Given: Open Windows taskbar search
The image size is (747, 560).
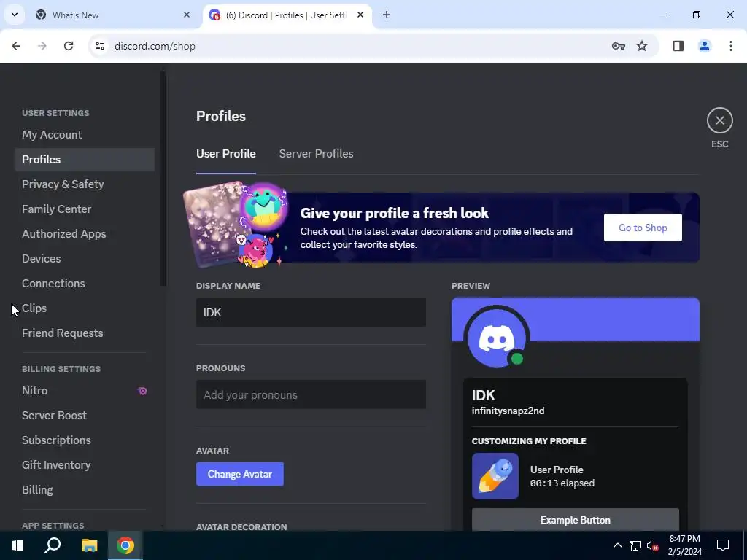Looking at the screenshot, I should (x=53, y=545).
